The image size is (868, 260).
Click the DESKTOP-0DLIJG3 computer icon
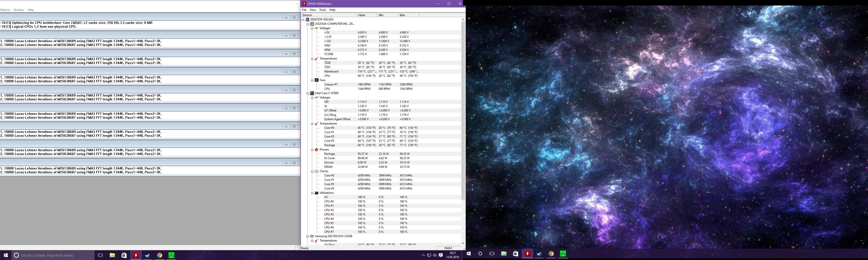pos(308,19)
